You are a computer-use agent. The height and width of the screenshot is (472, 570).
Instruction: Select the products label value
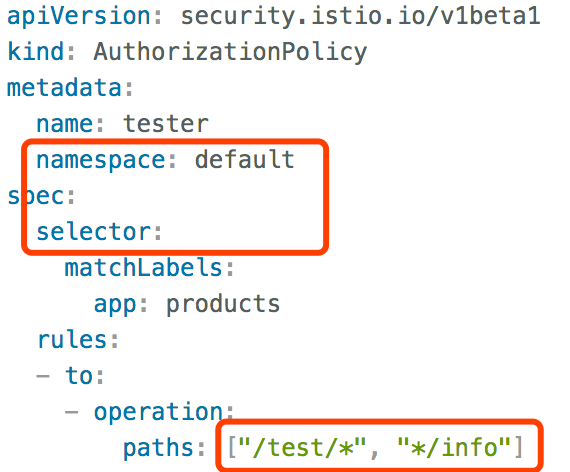click(x=223, y=304)
